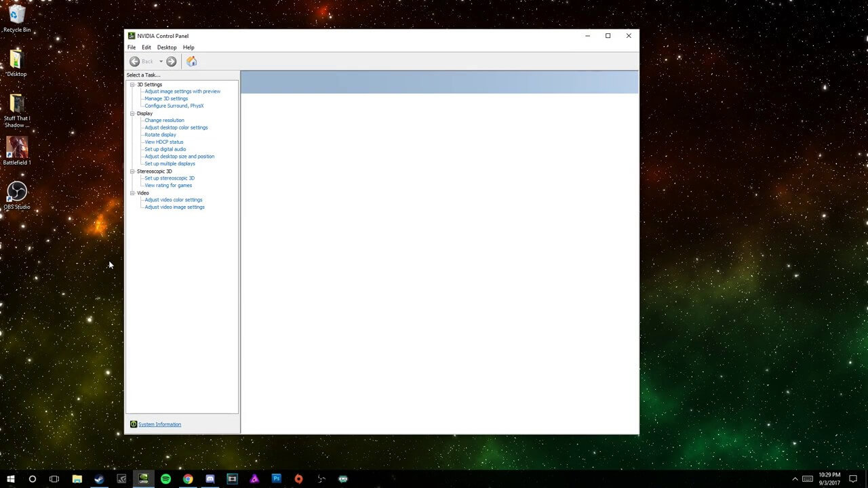This screenshot has width=868, height=488.
Task: Select the Battlefield 1 desktop shortcut
Action: click(17, 151)
